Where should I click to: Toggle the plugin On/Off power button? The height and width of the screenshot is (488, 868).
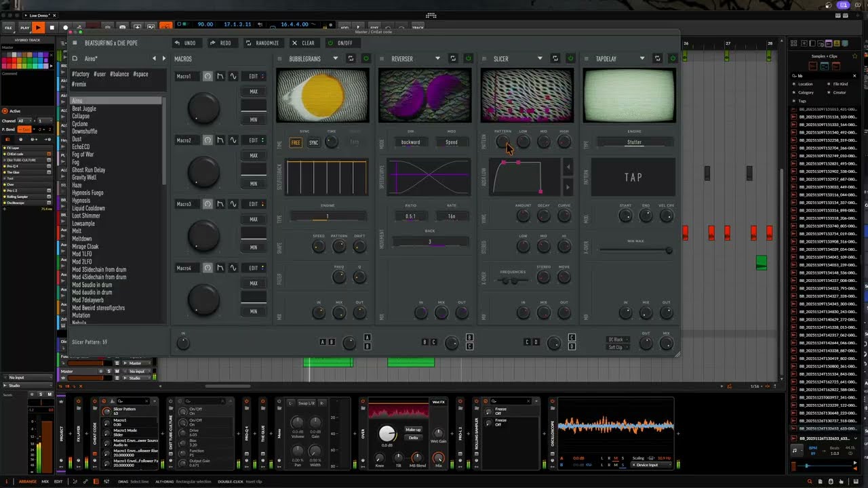340,43
